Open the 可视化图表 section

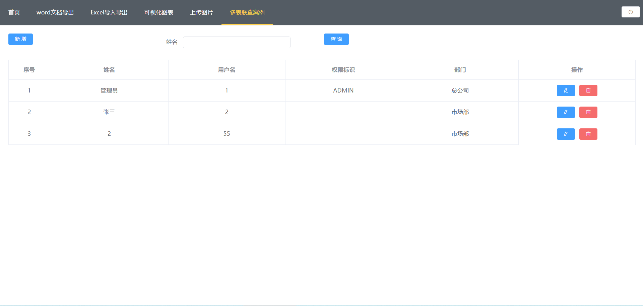pyautogui.click(x=158, y=12)
